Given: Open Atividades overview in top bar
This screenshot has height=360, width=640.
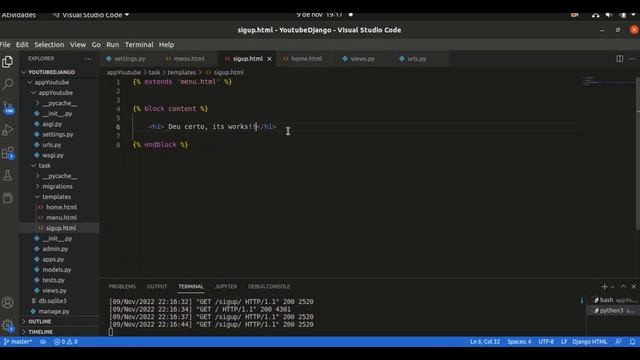Looking at the screenshot, I should pos(19,15).
